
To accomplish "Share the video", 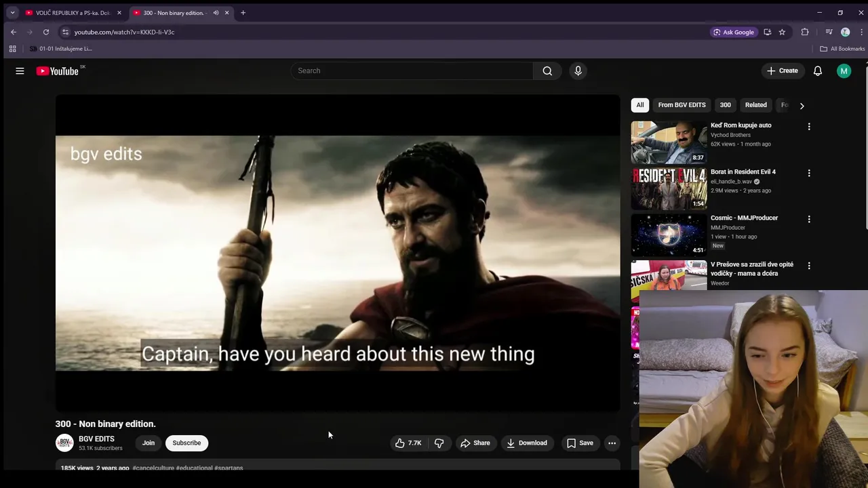I will tap(475, 443).
